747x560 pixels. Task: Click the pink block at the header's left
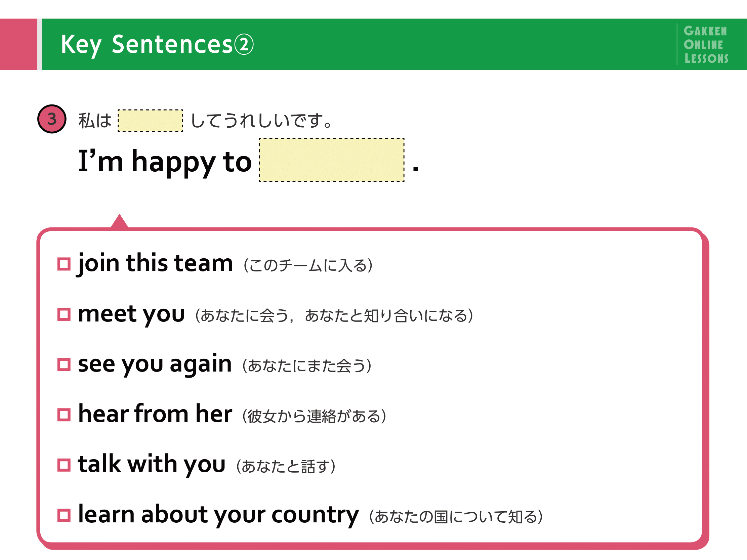[x=18, y=44]
